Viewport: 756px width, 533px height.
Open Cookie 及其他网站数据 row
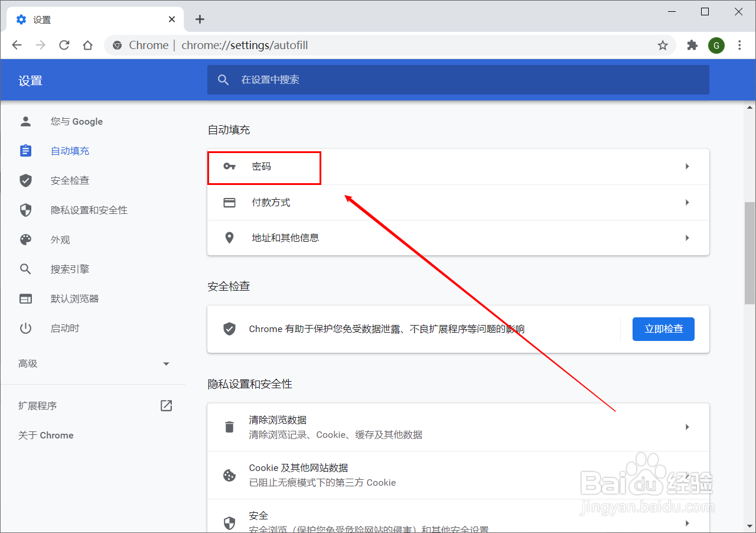tap(458, 475)
